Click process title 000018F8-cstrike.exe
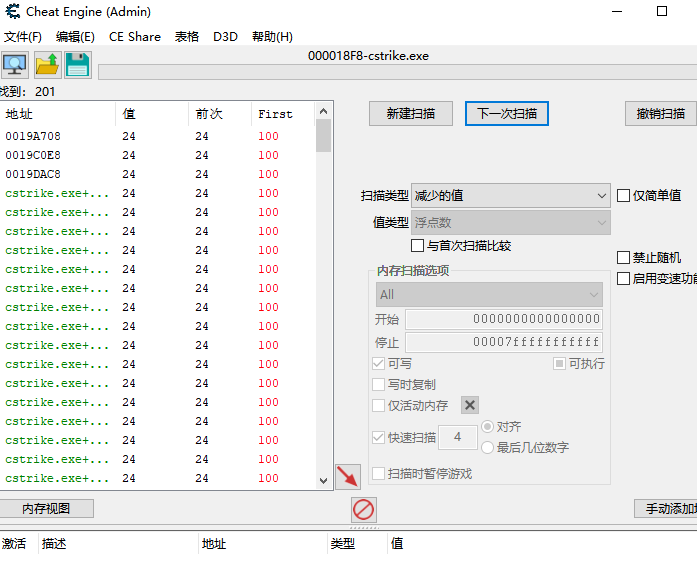Screen dimensions: 697x574 (x=369, y=56)
